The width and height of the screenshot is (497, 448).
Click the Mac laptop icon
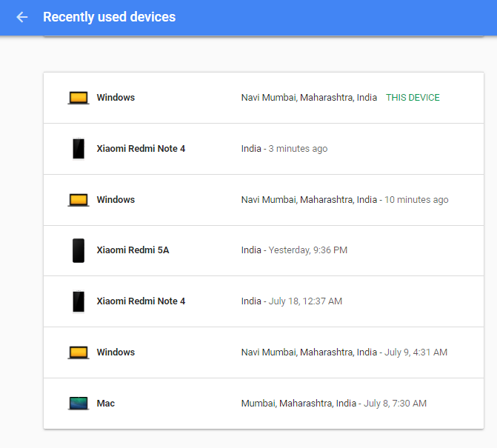[79, 404]
